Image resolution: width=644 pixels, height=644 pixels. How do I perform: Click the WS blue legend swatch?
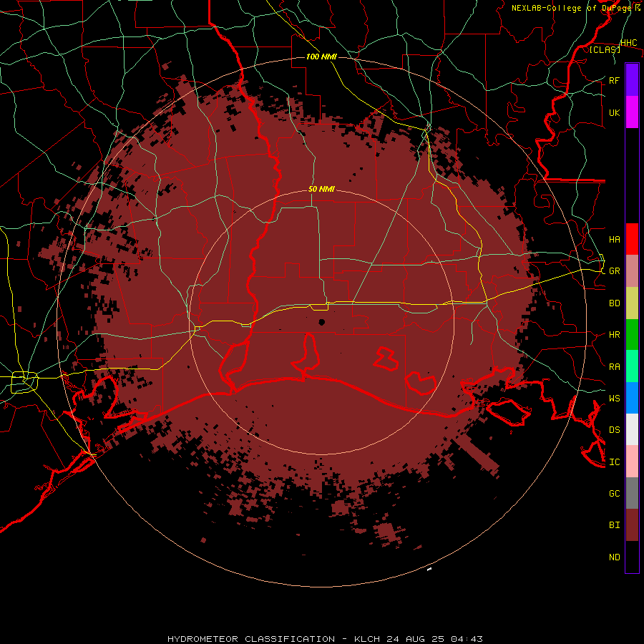pyautogui.click(x=632, y=398)
